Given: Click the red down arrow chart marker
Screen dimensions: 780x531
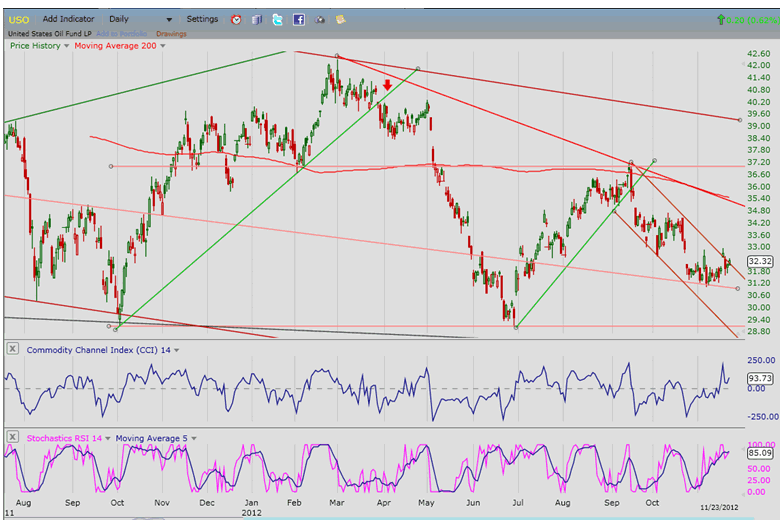Looking at the screenshot, I should (387, 87).
